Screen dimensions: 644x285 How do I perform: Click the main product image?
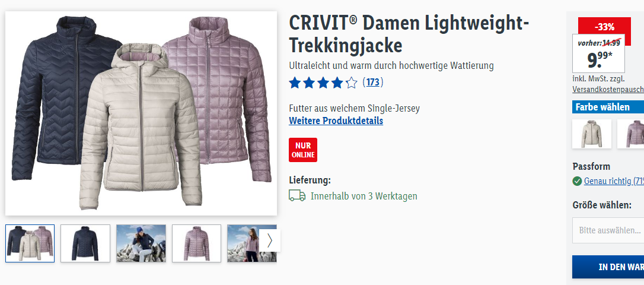click(141, 113)
